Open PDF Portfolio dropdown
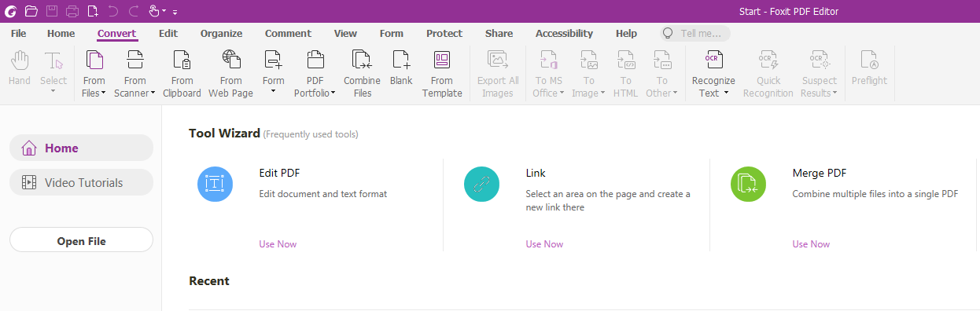This screenshot has height=311, width=980. 315,74
